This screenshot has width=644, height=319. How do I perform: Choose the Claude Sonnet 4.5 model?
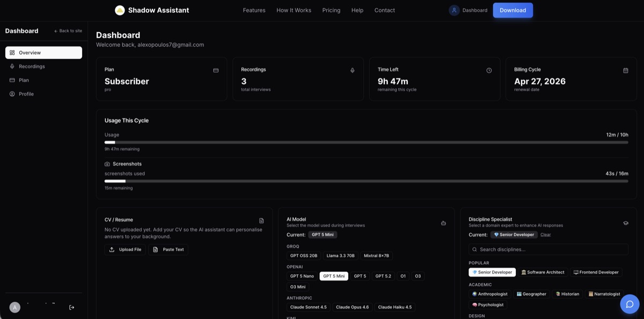(x=308, y=307)
